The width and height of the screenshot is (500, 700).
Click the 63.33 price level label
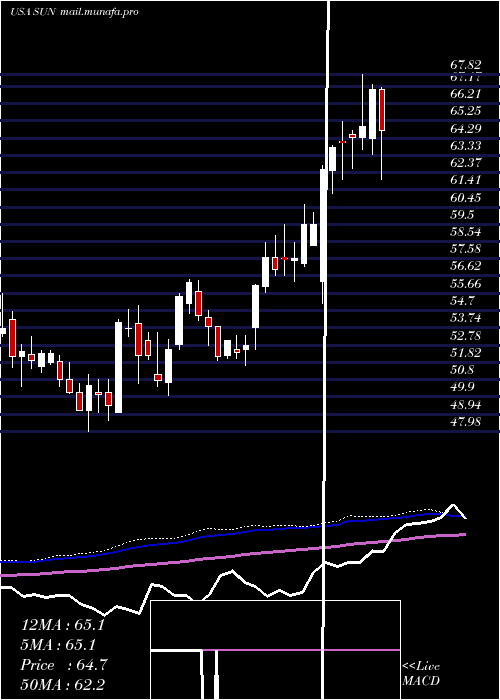pos(465,146)
